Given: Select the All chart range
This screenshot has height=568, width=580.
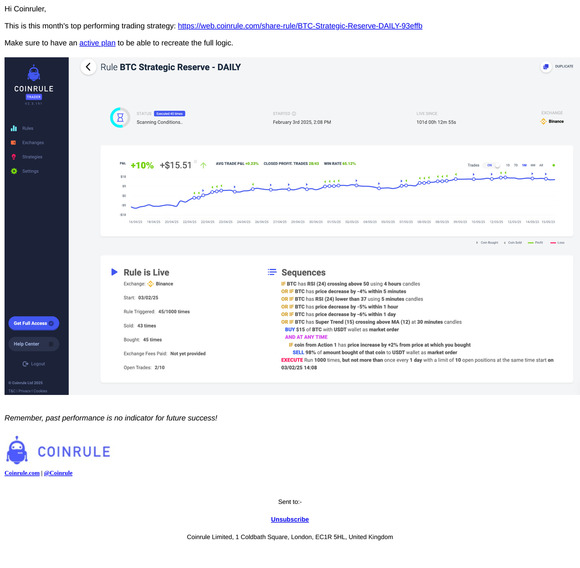Looking at the screenshot, I should click(541, 165).
